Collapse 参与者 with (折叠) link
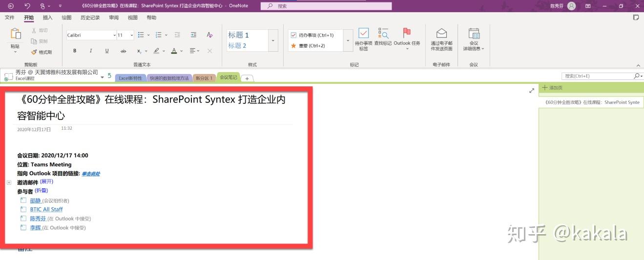644x260 pixels. pyautogui.click(x=42, y=191)
